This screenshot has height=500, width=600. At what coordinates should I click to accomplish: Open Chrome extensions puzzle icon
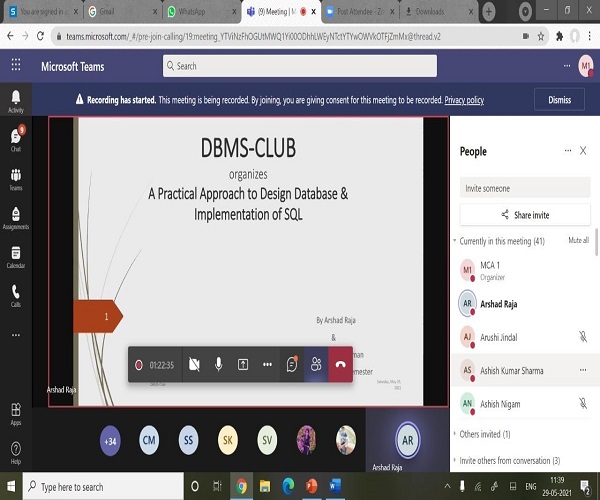tap(559, 36)
